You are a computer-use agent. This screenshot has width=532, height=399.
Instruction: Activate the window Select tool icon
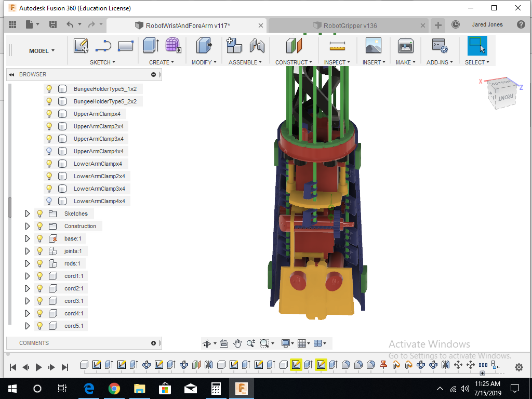477,46
